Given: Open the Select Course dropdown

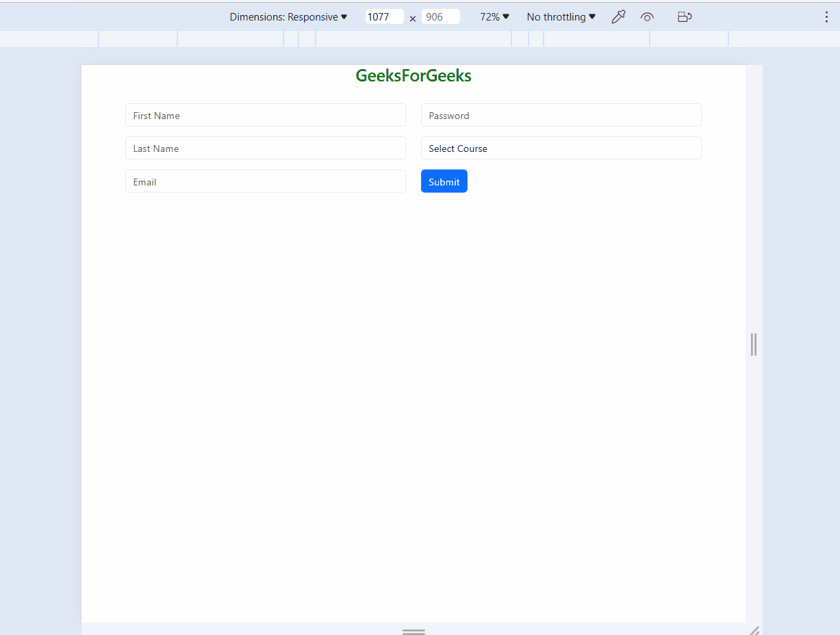Looking at the screenshot, I should 561,148.
